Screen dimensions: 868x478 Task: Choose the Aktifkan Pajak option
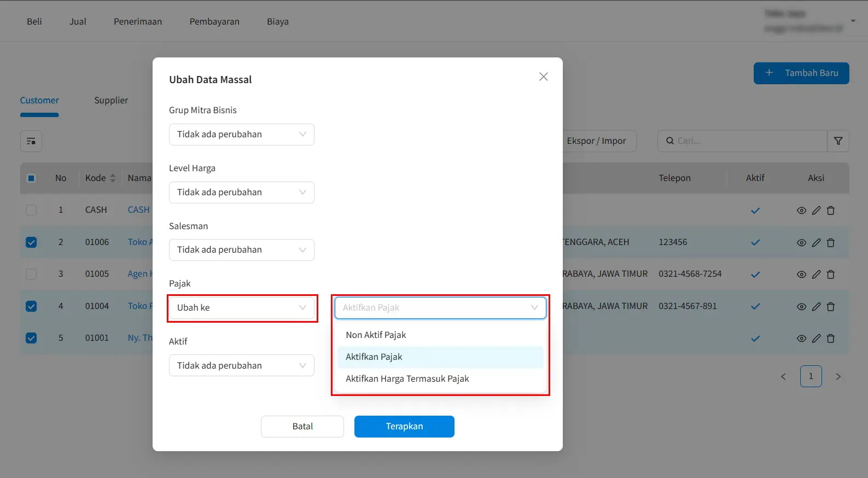440,357
